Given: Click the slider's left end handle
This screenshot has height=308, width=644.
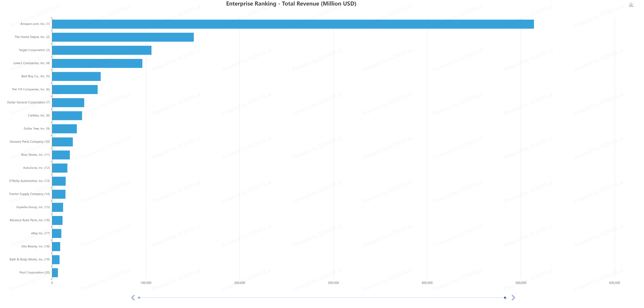Looking at the screenshot, I should click(x=139, y=298).
